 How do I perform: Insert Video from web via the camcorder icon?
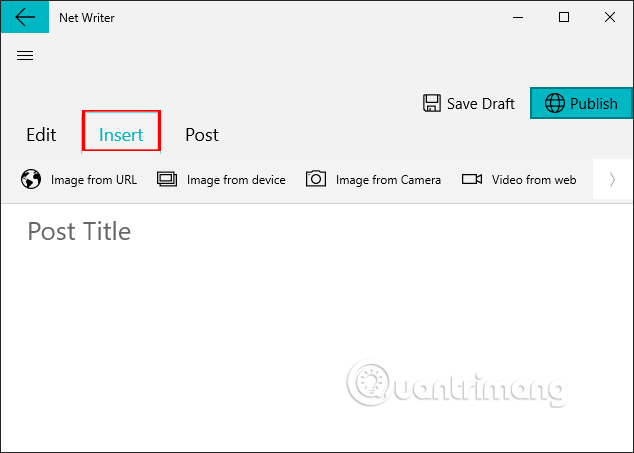[x=472, y=179]
